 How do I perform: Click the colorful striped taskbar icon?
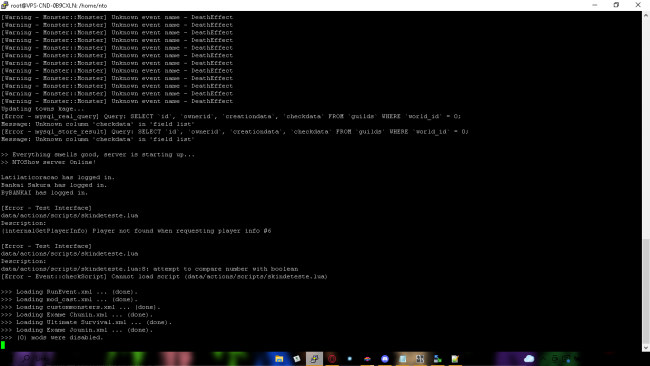pos(367,359)
